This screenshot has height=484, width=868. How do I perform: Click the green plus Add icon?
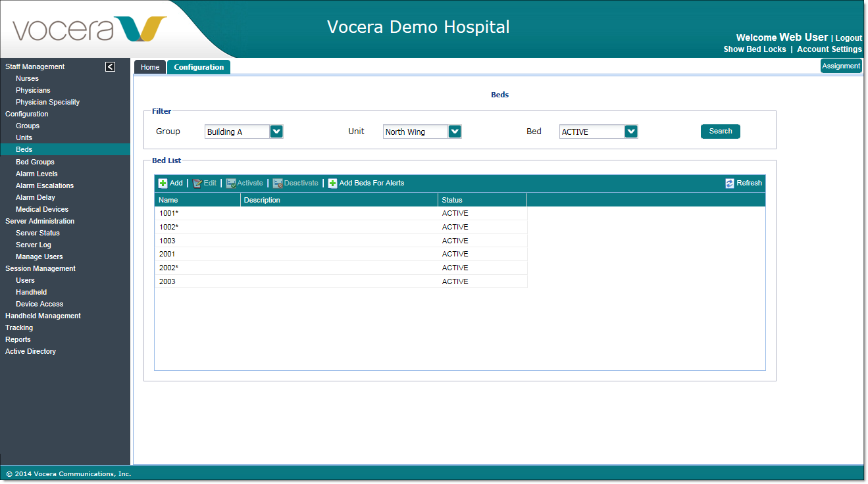163,183
